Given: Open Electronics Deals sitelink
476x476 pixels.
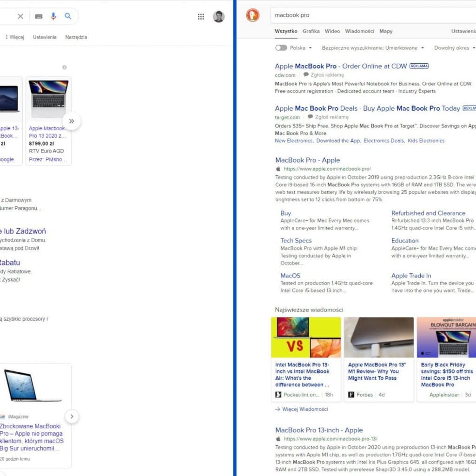Looking at the screenshot, I should (384, 140).
